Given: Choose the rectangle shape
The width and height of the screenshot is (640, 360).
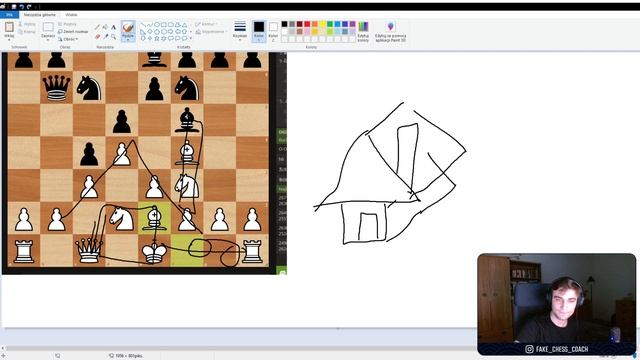Looking at the screenshot, I should pos(164,24).
